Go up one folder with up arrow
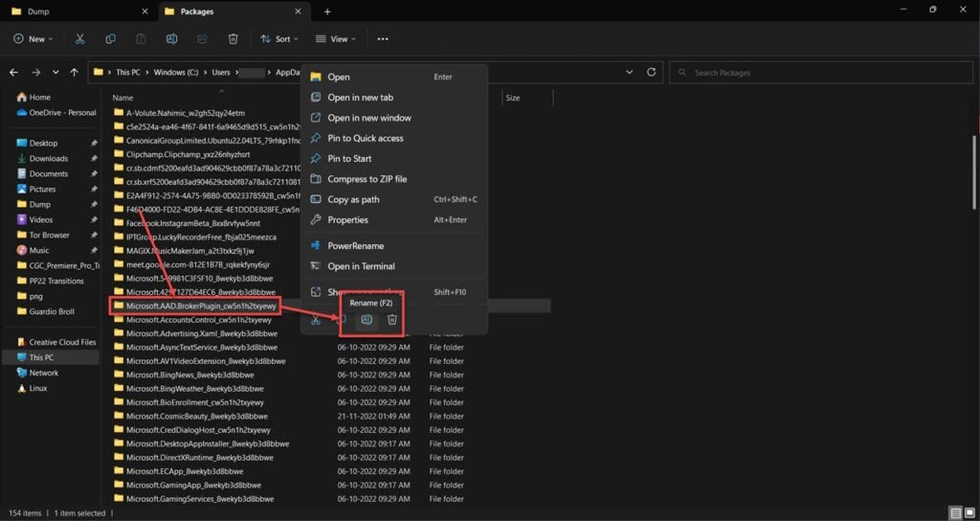 pyautogui.click(x=75, y=73)
